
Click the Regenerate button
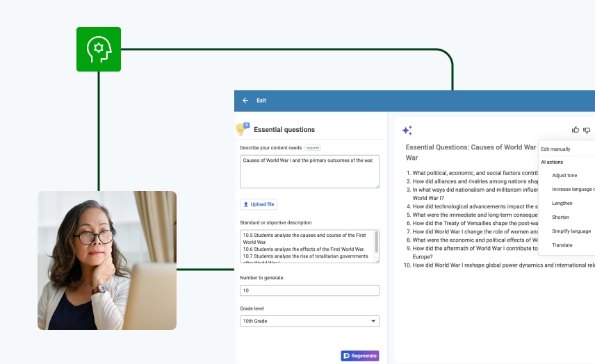(x=360, y=356)
